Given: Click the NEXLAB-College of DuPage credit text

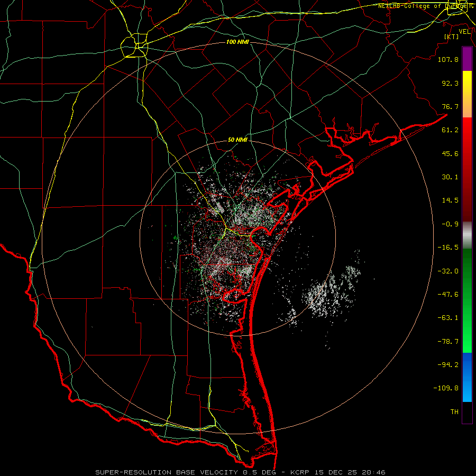Looking at the screenshot, I should pos(425,6).
